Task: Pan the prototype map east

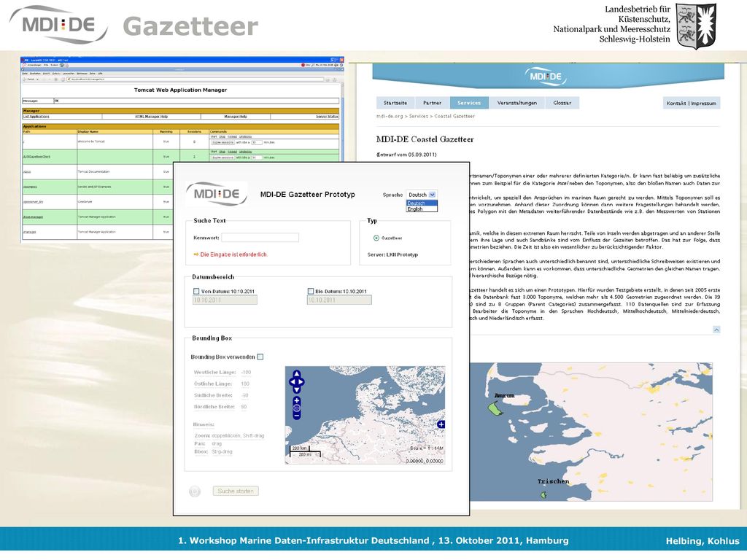Action: pos(301,382)
